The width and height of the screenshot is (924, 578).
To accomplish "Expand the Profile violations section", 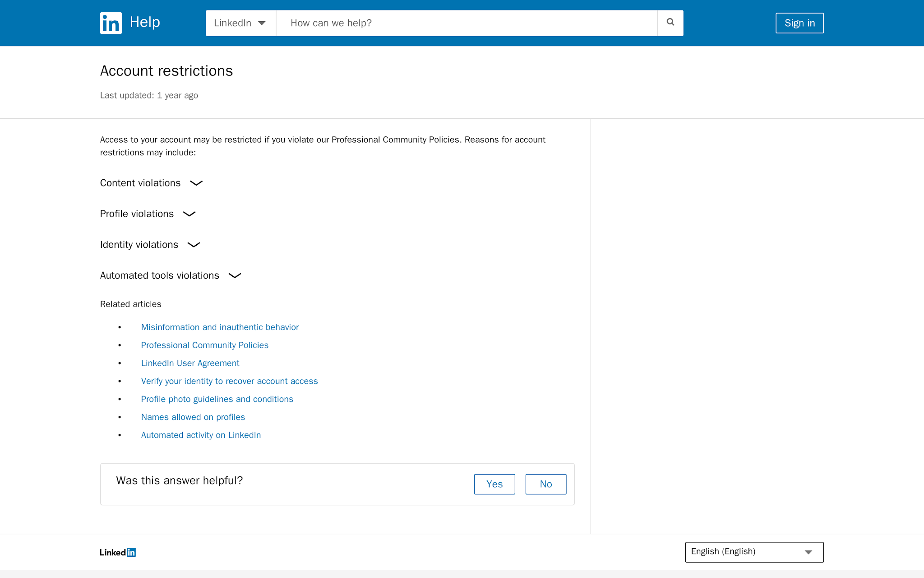I will [x=148, y=214].
